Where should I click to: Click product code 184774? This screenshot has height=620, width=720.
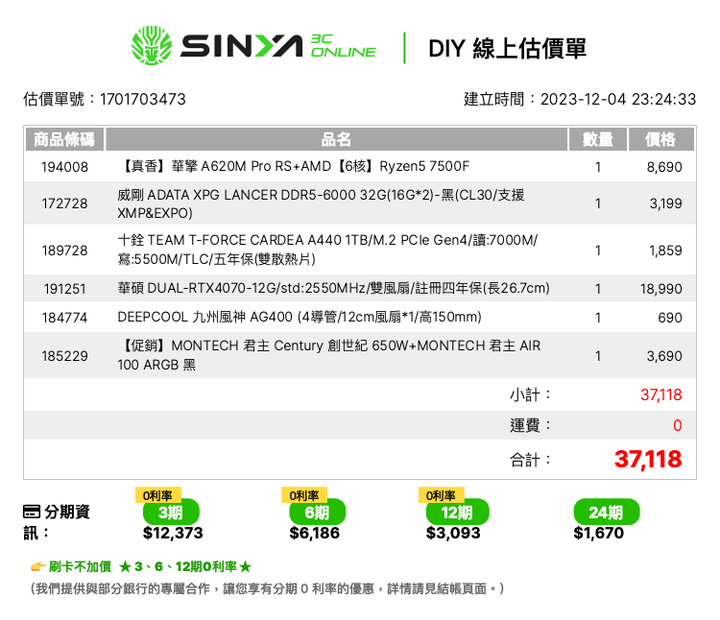(x=65, y=317)
